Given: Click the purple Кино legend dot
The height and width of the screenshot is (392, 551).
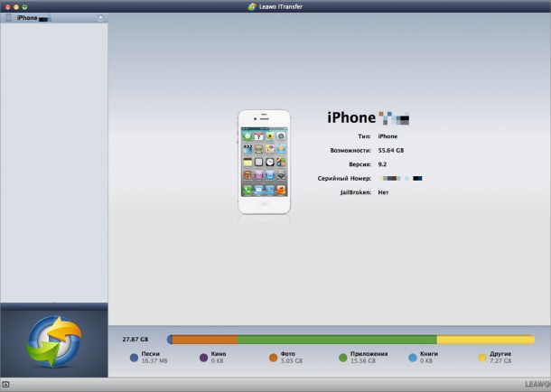Looking at the screenshot, I should [203, 358].
